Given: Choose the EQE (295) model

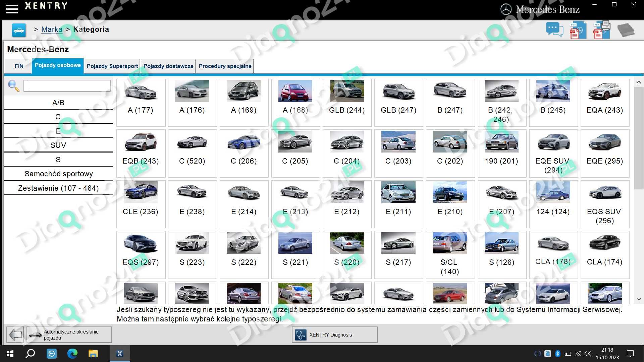Looking at the screenshot, I should coord(605,154).
